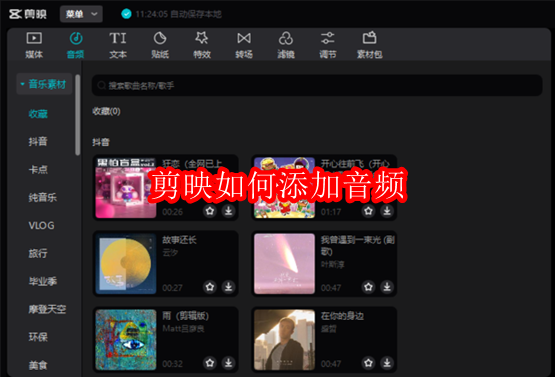555x377 pixels.
Task: Click the 在你的身边 song title
Action: pyautogui.click(x=342, y=316)
